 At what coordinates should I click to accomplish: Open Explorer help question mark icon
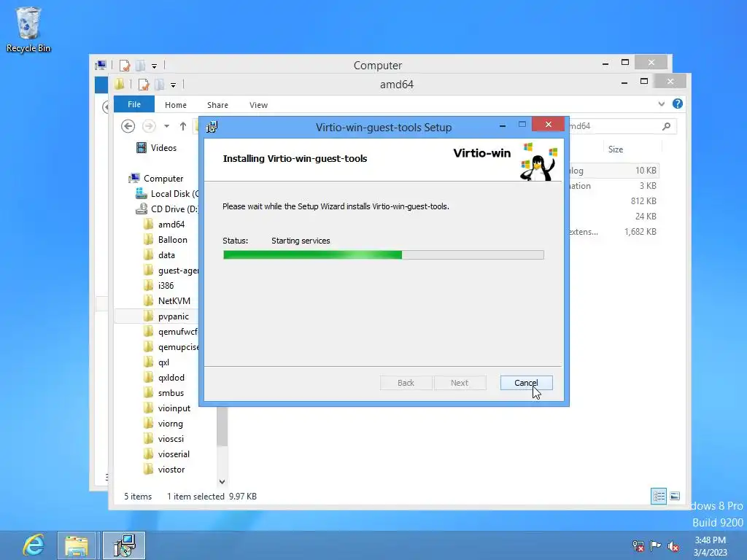click(678, 104)
